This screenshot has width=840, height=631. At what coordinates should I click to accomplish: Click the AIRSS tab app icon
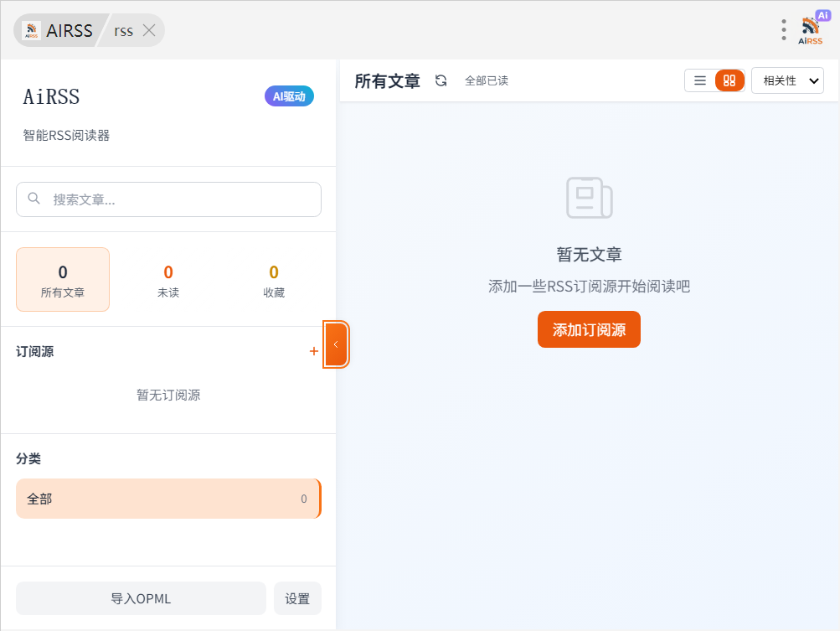pyautogui.click(x=31, y=30)
